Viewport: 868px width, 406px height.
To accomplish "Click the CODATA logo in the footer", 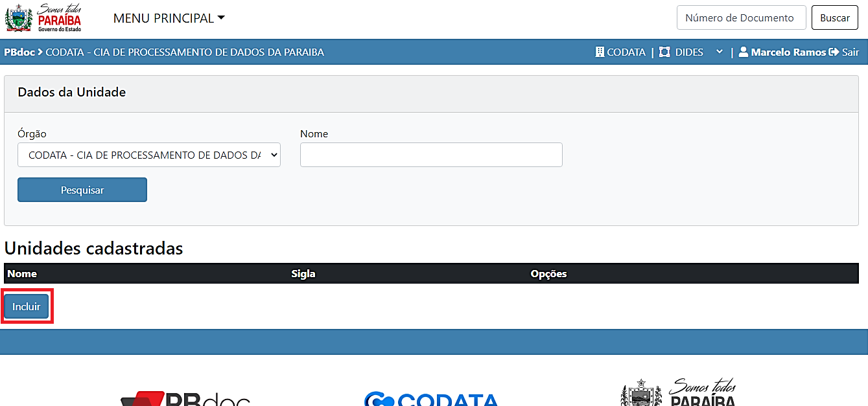I will pos(431,398).
